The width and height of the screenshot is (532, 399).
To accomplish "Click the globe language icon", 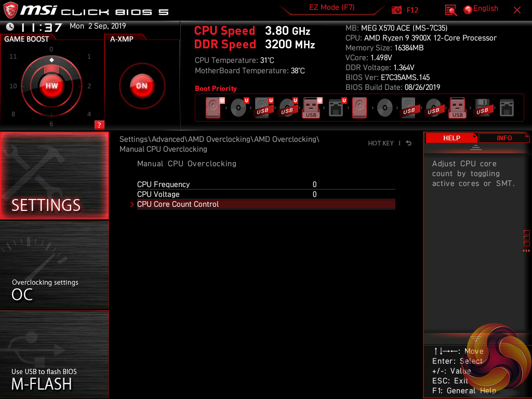I will [468, 10].
